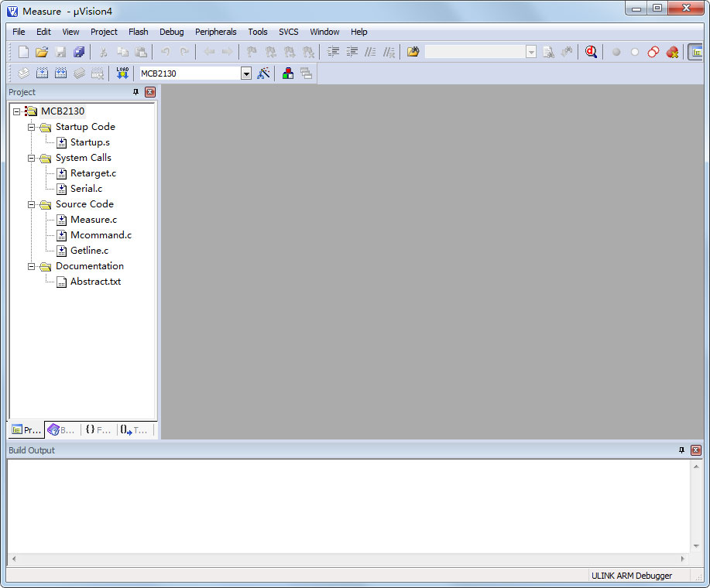
Task: Open the Peripherals menu
Action: tap(215, 32)
